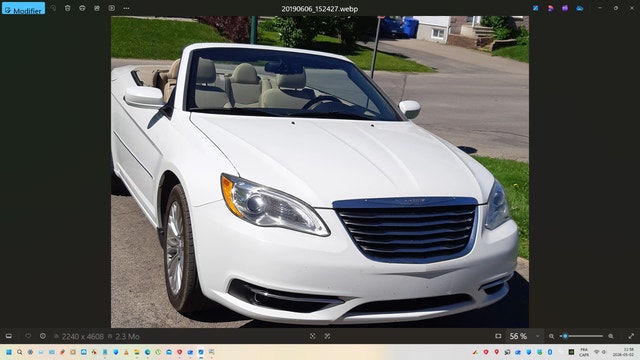Click the zoom slider track

pos(582,336)
